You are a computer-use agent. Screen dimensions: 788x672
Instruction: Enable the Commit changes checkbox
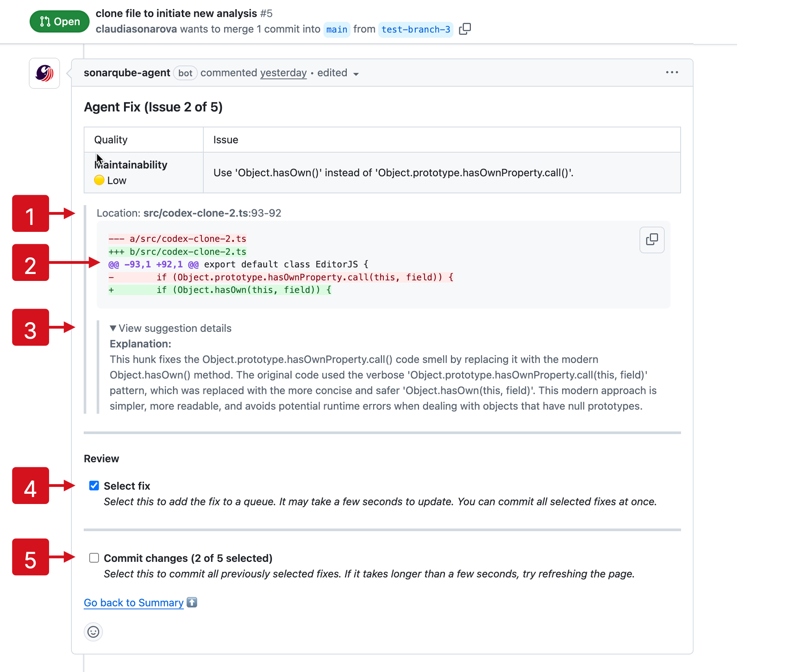94,558
